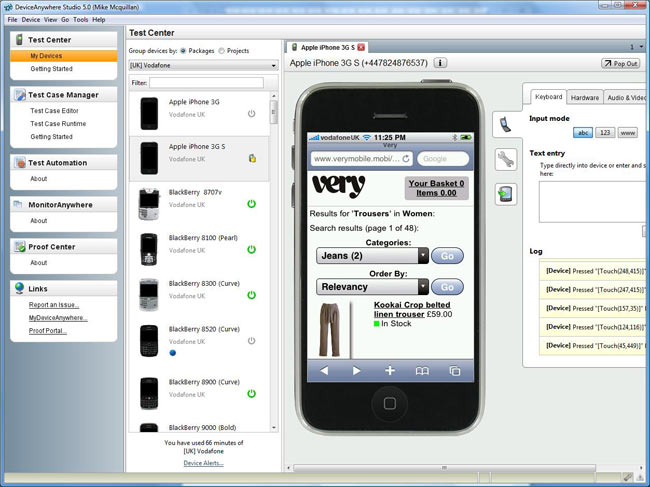Click the Pop Out button
The width and height of the screenshot is (650, 487).
(621, 63)
